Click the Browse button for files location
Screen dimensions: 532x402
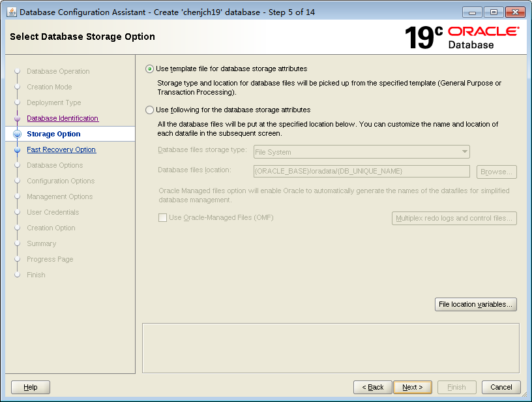pos(496,171)
